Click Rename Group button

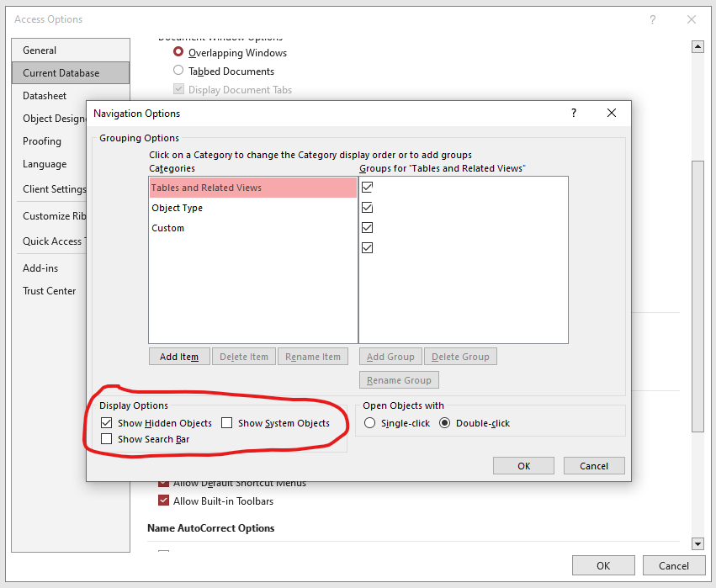tap(399, 380)
